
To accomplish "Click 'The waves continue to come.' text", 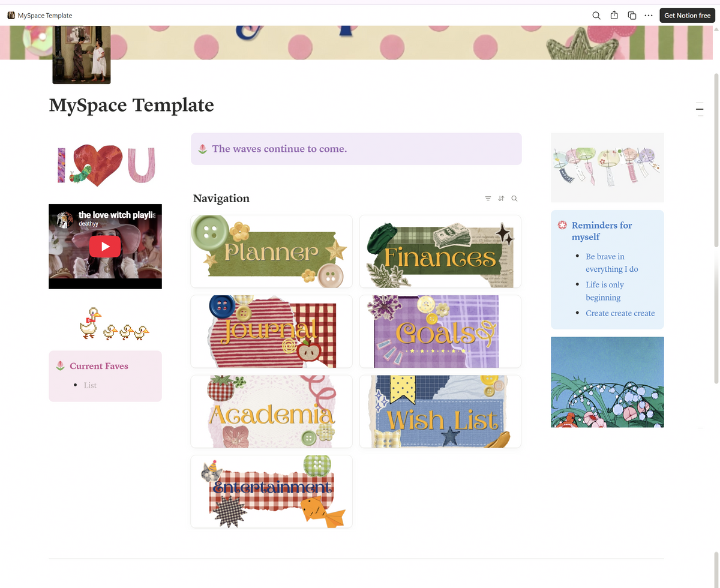I will 280,149.
